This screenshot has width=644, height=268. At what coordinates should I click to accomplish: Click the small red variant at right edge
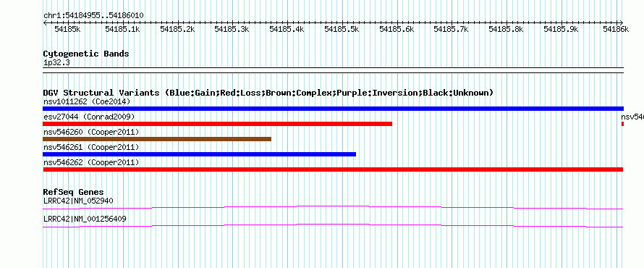click(622, 124)
